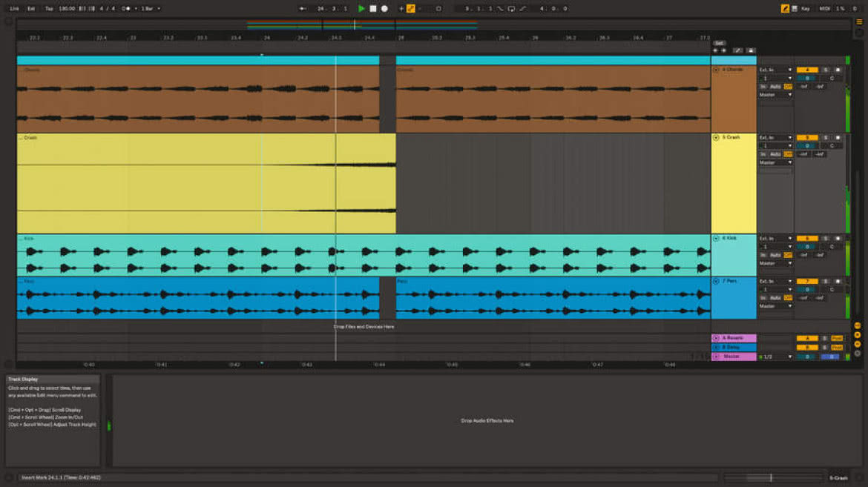The height and width of the screenshot is (487, 868).
Task: Set 6 Kick monitoring to Auto
Action: pos(775,255)
